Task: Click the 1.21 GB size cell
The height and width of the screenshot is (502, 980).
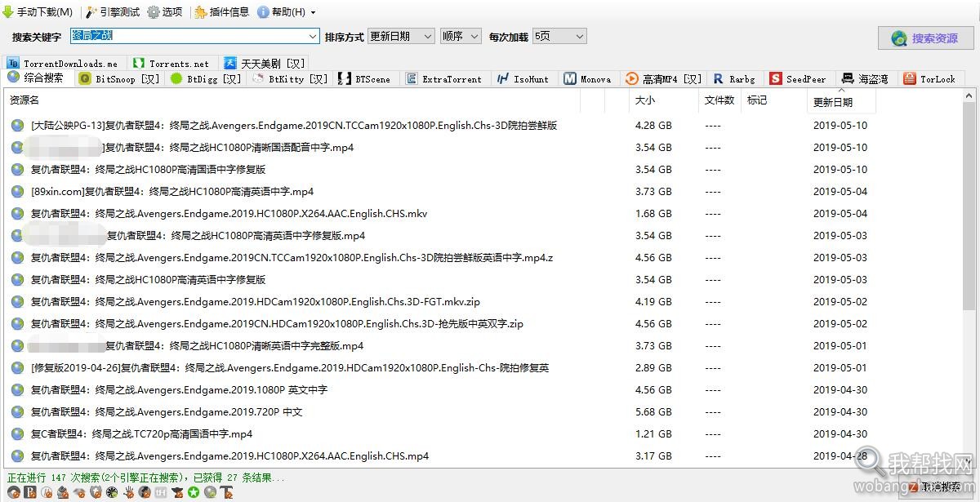Action: pyautogui.click(x=653, y=434)
